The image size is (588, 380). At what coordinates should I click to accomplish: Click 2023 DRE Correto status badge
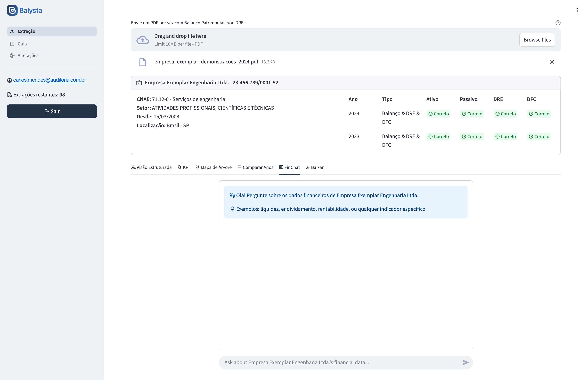505,137
